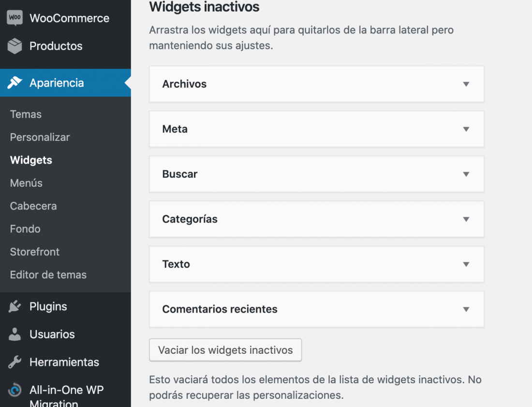
Task: Click the WooCommerce logo icon
Action: [15, 18]
